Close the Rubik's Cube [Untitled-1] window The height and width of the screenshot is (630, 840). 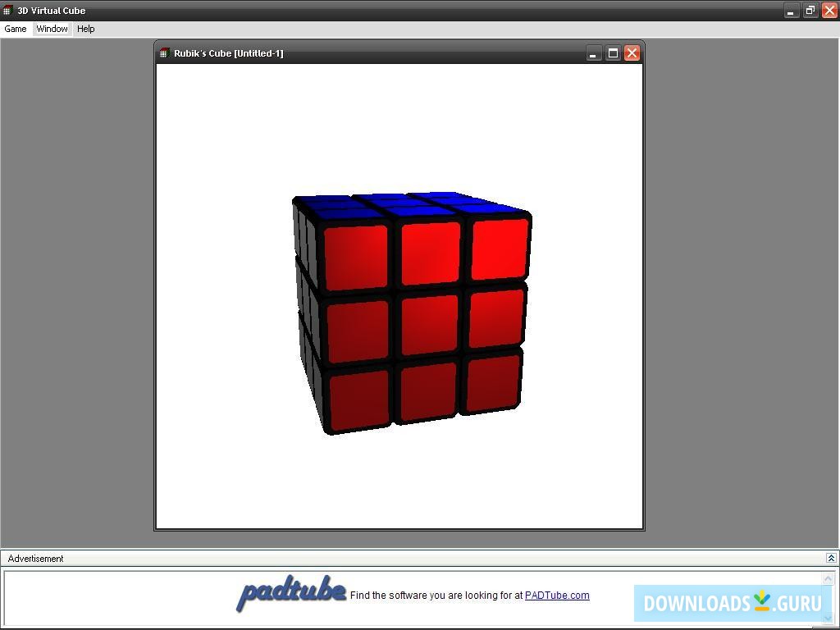[632, 53]
